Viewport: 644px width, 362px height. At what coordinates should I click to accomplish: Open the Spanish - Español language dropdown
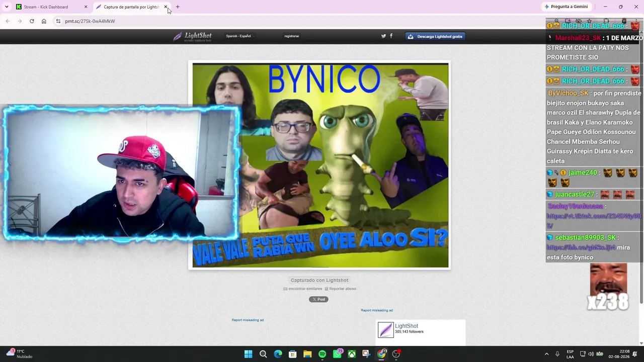(239, 36)
